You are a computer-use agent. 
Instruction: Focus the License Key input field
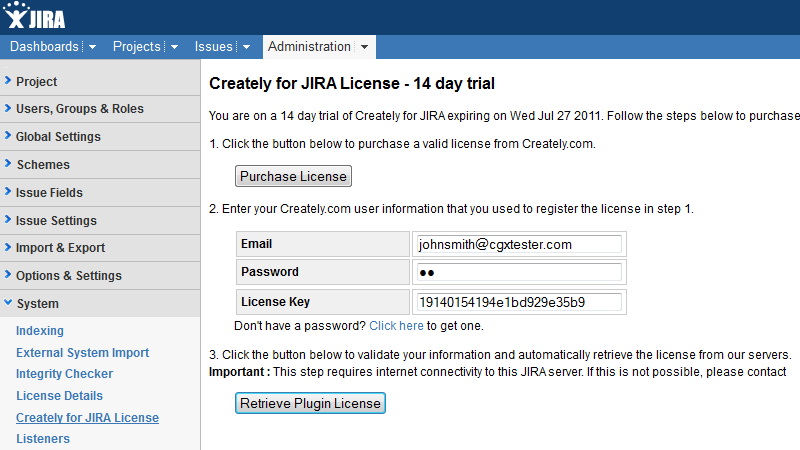click(519, 302)
